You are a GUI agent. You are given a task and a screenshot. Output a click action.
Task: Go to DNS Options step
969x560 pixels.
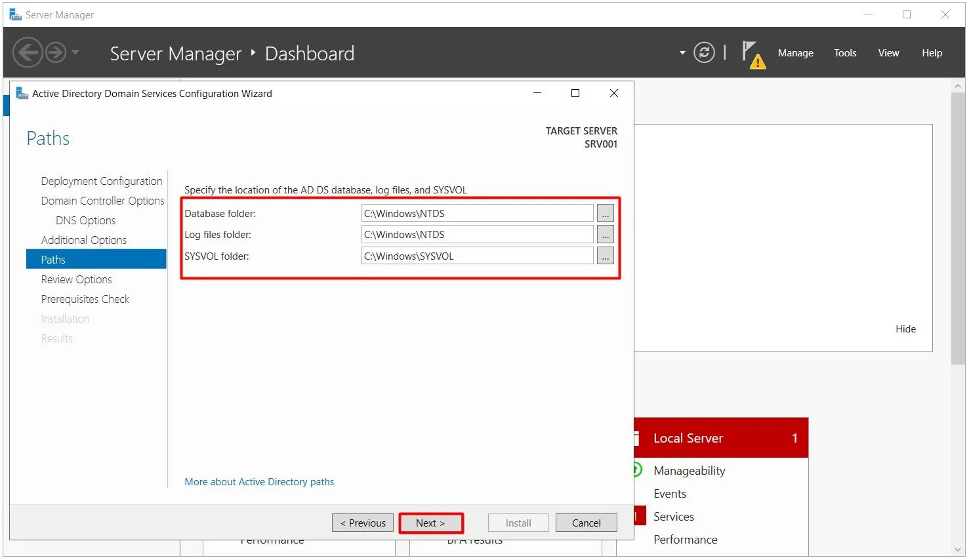[85, 220]
